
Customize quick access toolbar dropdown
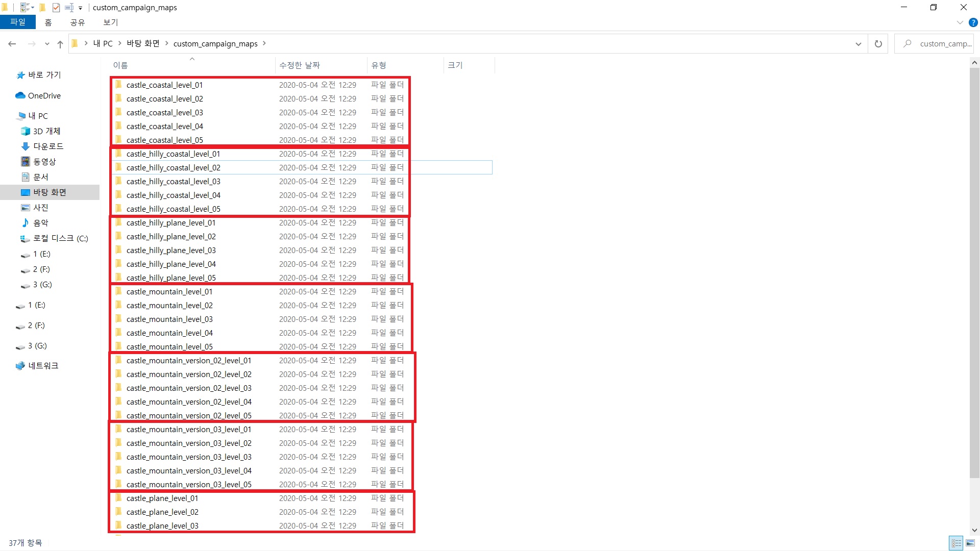80,8
